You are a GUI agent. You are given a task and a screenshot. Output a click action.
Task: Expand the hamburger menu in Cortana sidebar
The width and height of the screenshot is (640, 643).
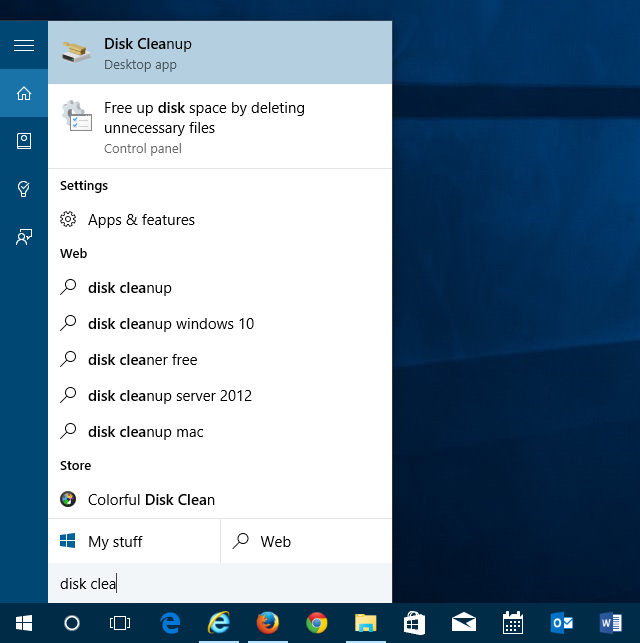coord(24,46)
